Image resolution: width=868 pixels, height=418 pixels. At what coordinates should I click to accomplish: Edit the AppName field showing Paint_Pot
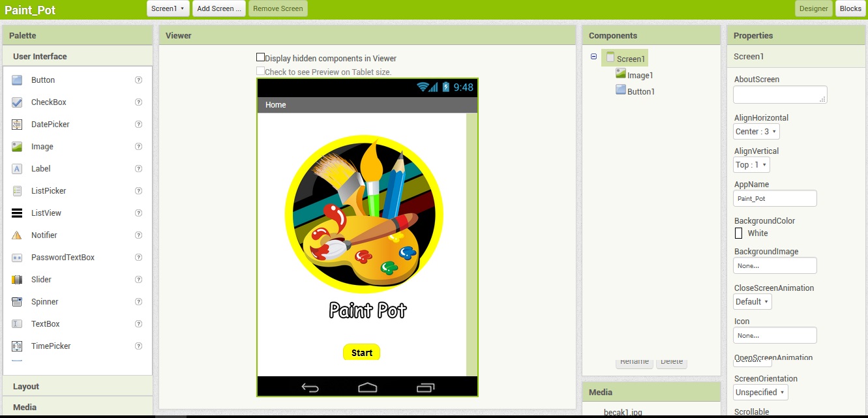pyautogui.click(x=775, y=198)
